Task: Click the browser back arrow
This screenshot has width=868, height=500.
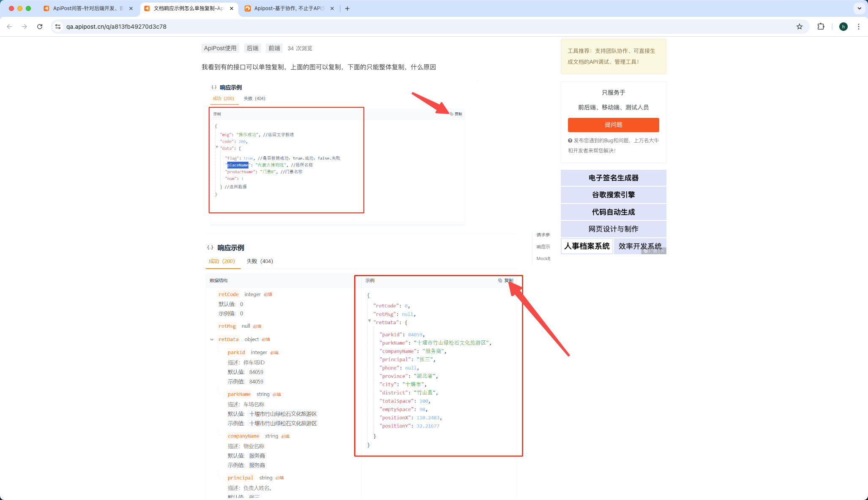Action: (x=9, y=27)
